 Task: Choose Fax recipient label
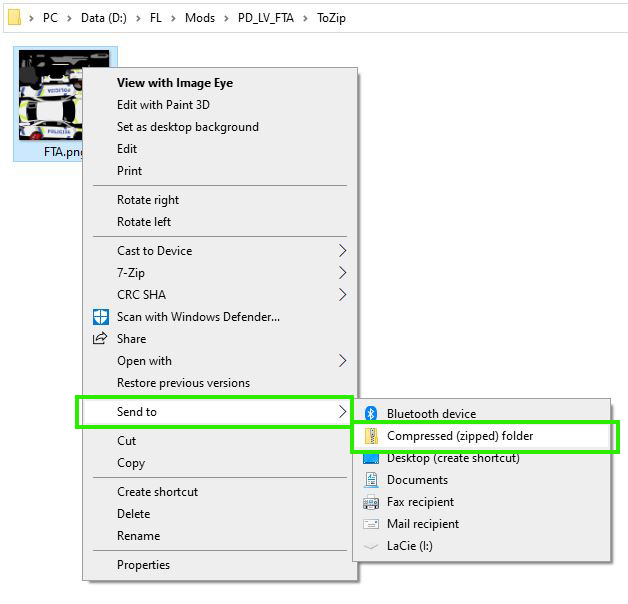[x=420, y=502]
